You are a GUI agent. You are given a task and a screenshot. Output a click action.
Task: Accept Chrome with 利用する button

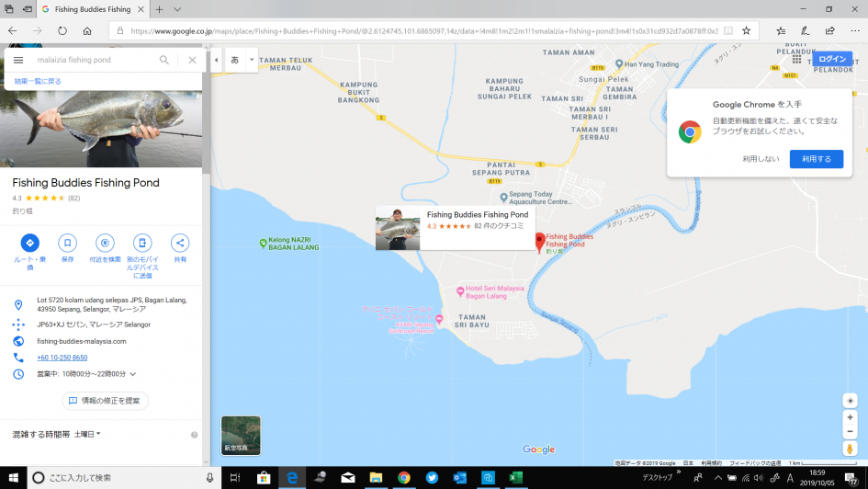coord(817,159)
